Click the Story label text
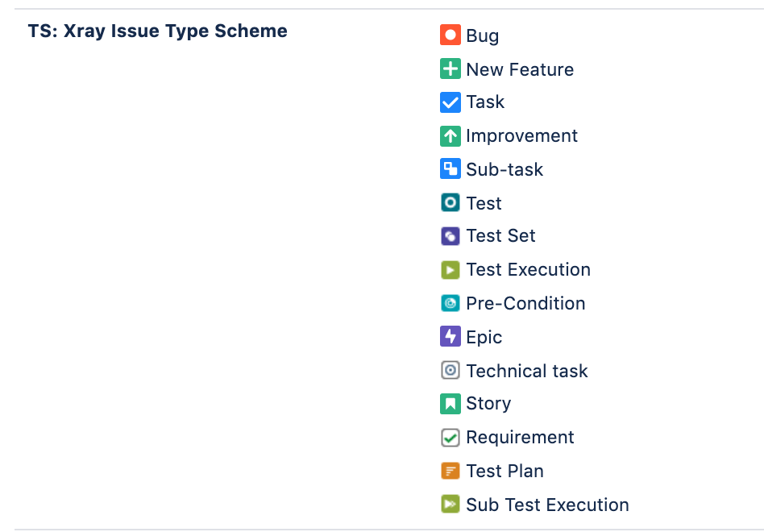The image size is (764, 532). [488, 404]
